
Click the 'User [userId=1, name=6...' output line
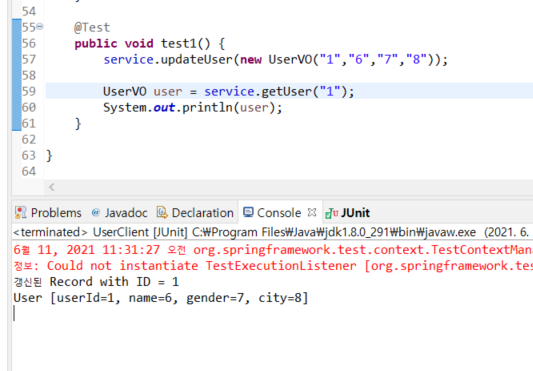[160, 298]
